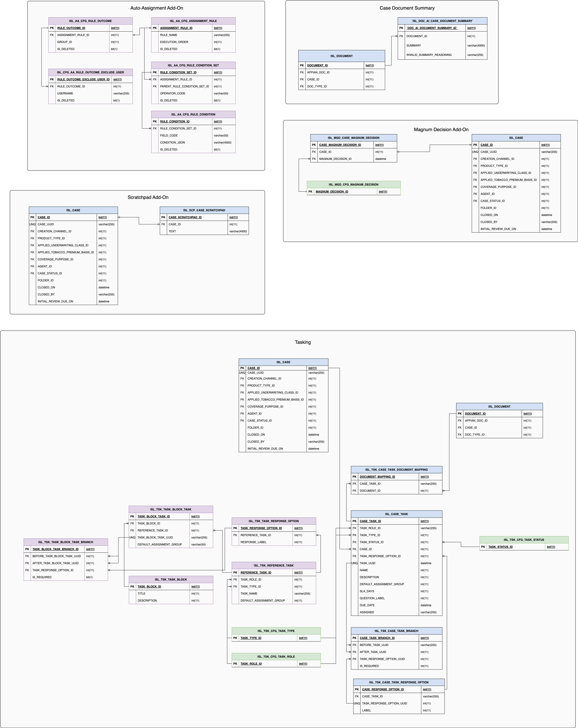Click the ISL_TSK_TASK_BLOCK table header
Viewport: 578px width, 728px height.
171,580
